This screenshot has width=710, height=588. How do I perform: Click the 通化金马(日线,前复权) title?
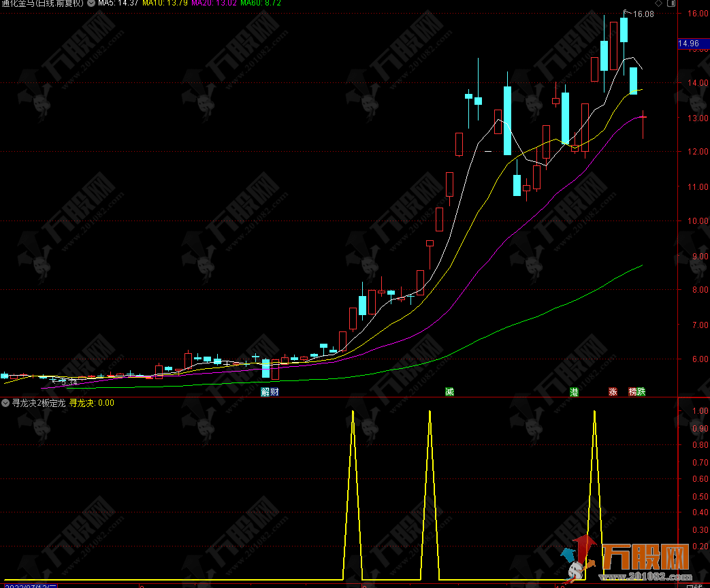(43, 3)
